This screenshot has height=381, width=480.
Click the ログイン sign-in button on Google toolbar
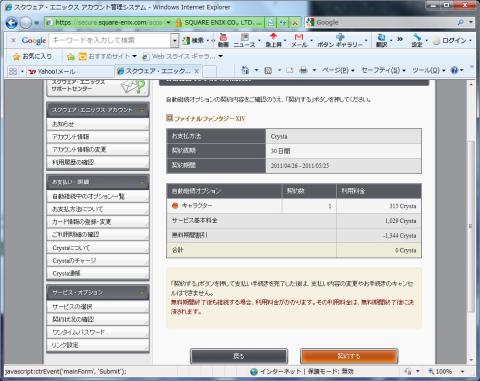coord(450,40)
